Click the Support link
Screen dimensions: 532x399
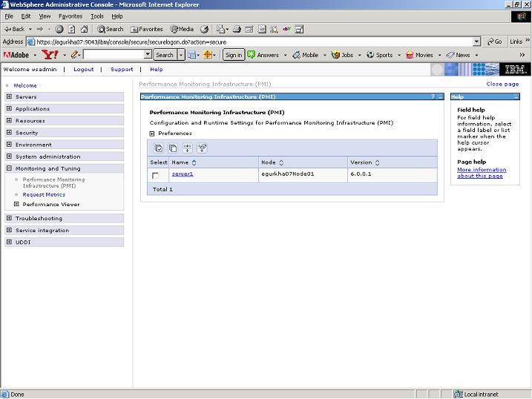coord(122,69)
